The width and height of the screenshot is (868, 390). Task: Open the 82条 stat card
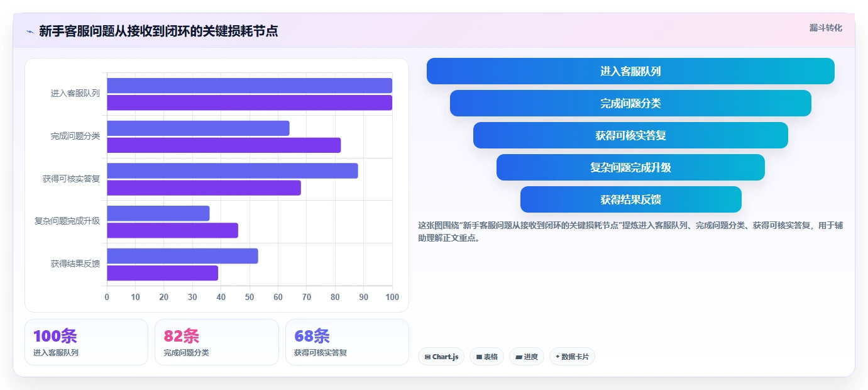(x=217, y=342)
